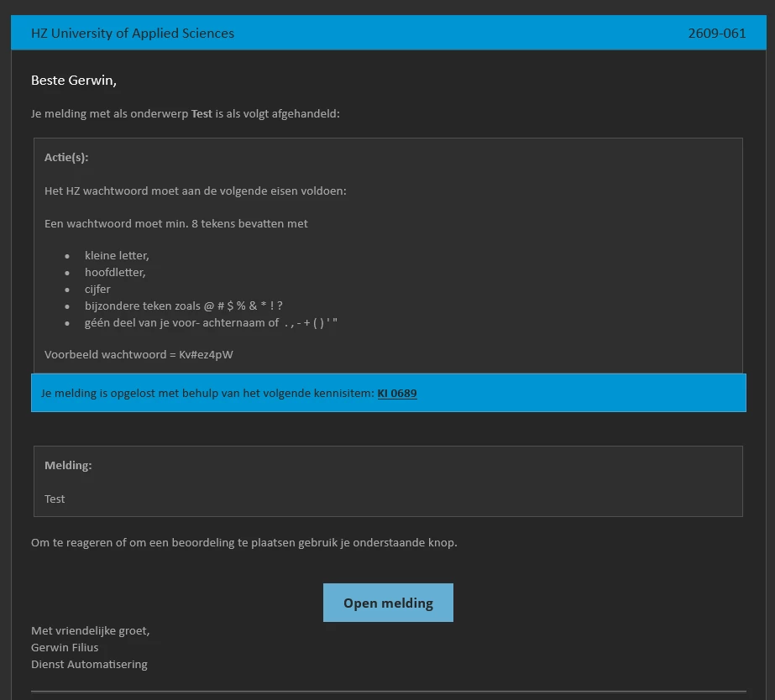Click the Gerwin Filius signature name
Image resolution: width=775 pixels, height=700 pixels.
(x=65, y=648)
